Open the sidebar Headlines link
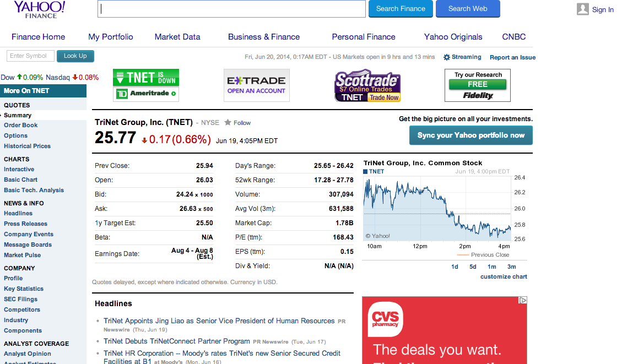This screenshot has height=364, width=622. (18, 213)
